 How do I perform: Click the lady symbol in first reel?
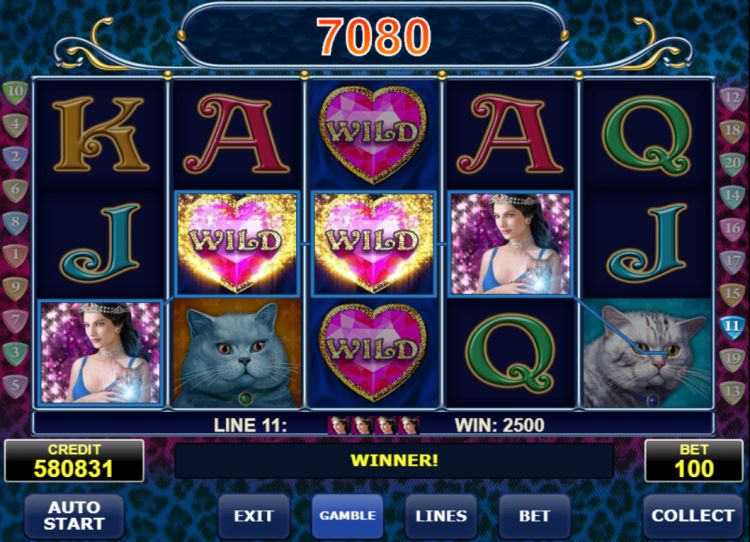(x=100, y=353)
